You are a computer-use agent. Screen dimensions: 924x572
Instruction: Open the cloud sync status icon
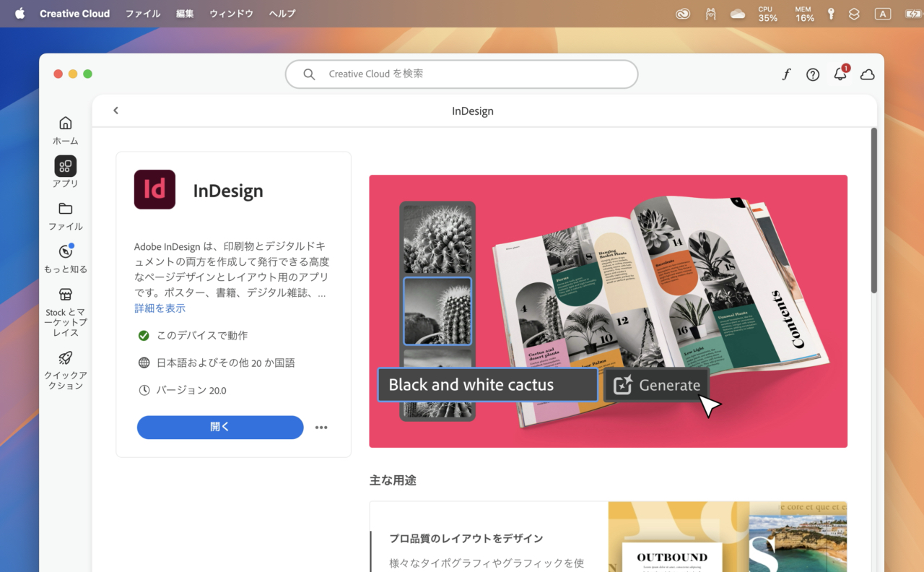click(x=868, y=74)
